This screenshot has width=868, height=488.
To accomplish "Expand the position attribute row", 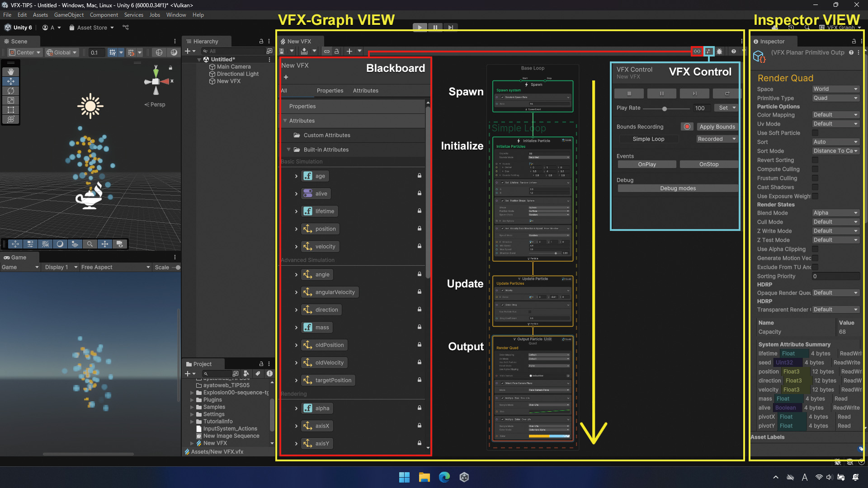I will [296, 229].
